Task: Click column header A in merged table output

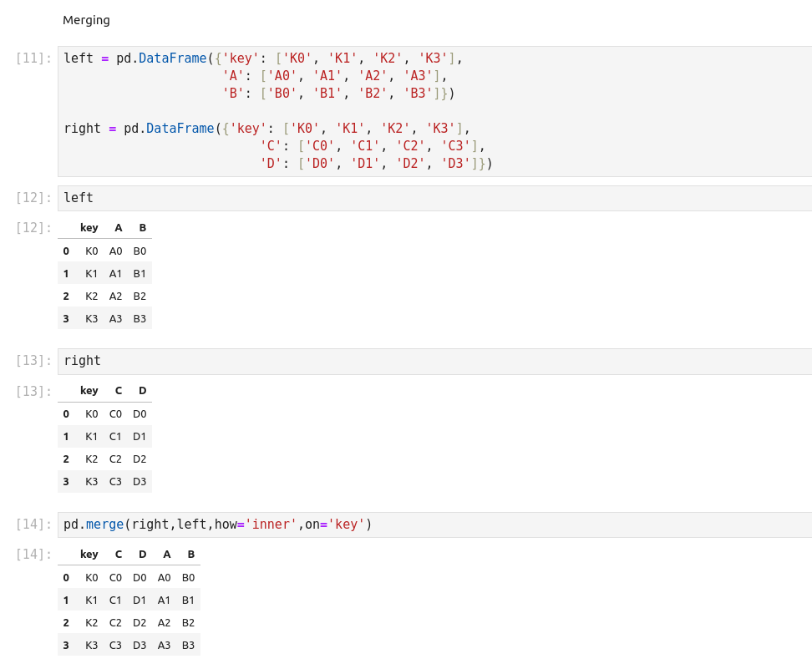Action: point(166,555)
